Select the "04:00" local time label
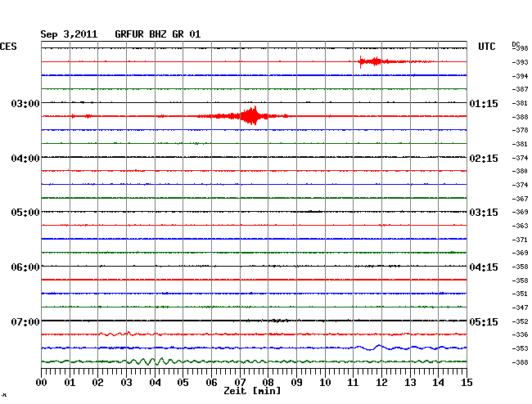 (25, 159)
